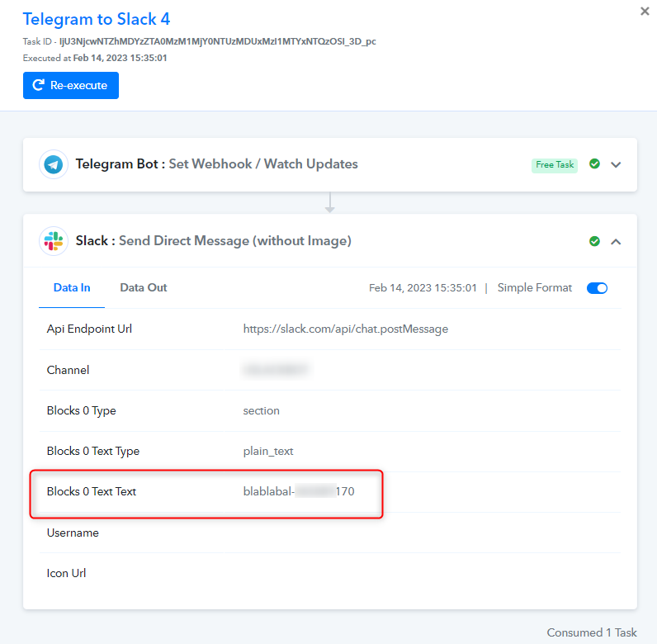Click the Telegram Bot logo icon

tap(54, 164)
